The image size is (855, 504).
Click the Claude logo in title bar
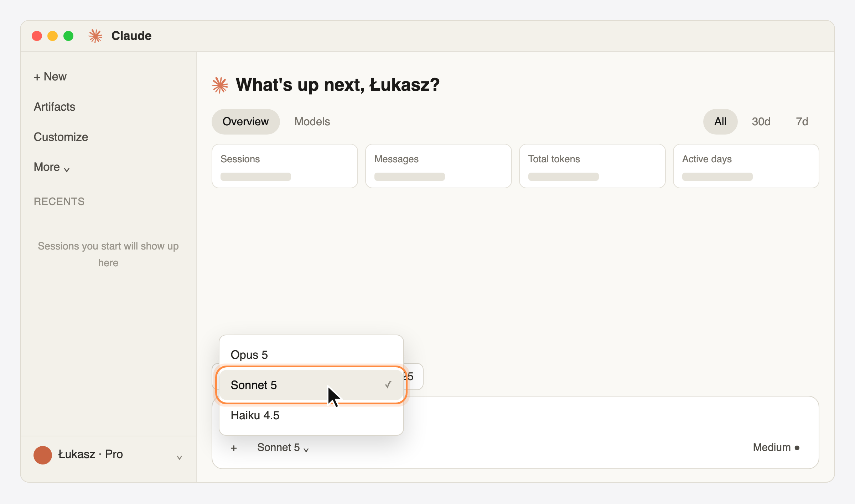point(95,36)
